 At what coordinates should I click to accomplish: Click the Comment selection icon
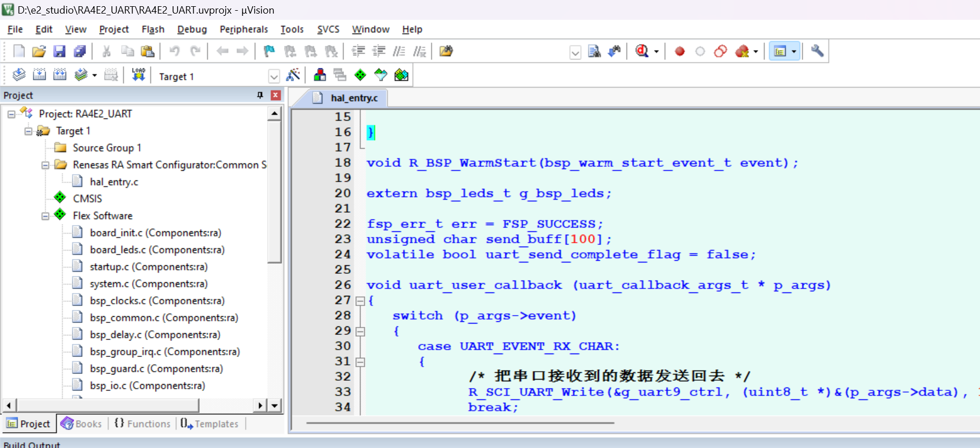tap(399, 51)
